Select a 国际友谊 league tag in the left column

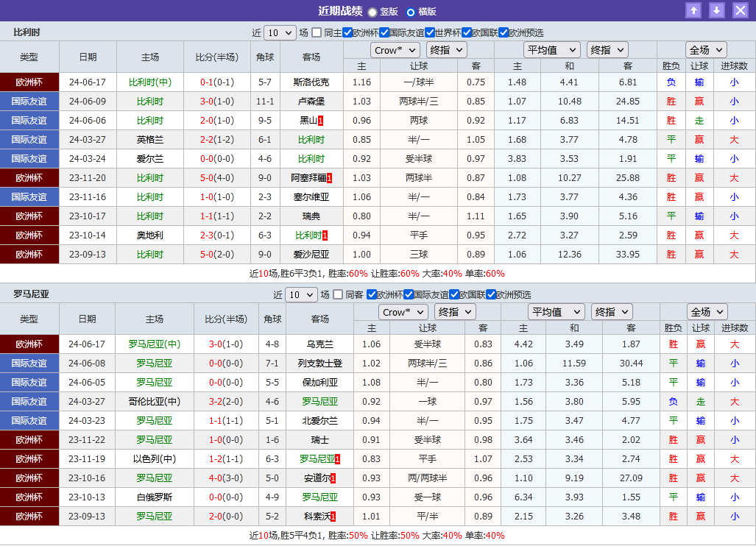(x=29, y=101)
